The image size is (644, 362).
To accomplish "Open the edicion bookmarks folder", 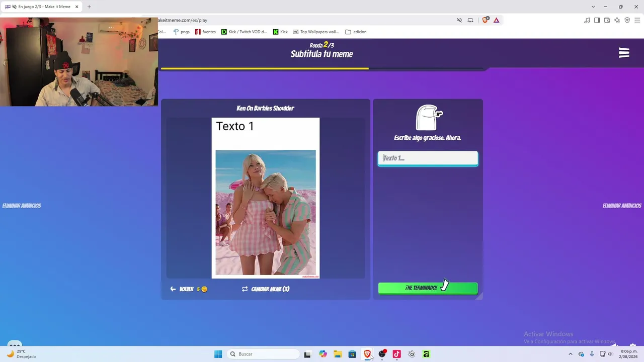I will pos(356,32).
